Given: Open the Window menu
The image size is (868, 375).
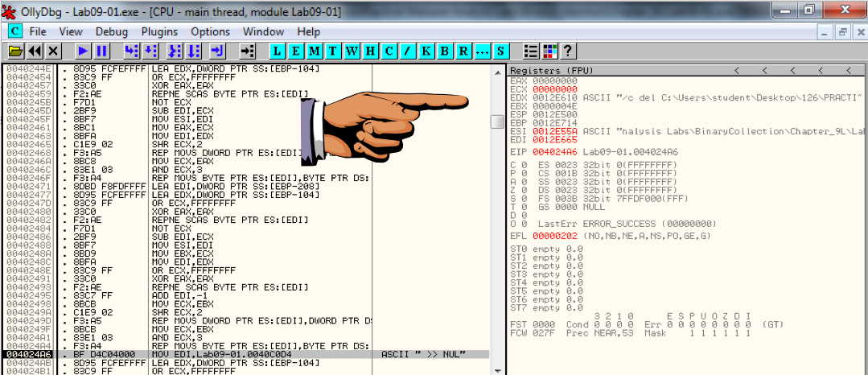Looking at the screenshot, I should click(x=264, y=31).
